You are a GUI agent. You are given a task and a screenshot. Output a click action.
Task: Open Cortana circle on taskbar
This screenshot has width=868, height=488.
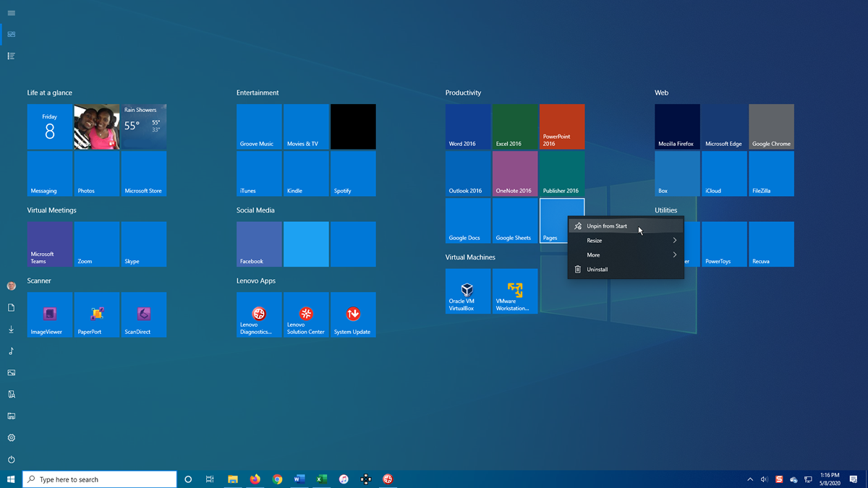pos(188,479)
